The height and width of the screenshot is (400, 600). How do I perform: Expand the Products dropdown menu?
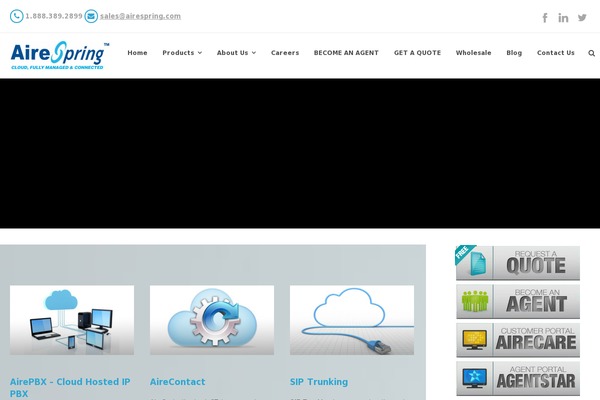click(x=182, y=53)
